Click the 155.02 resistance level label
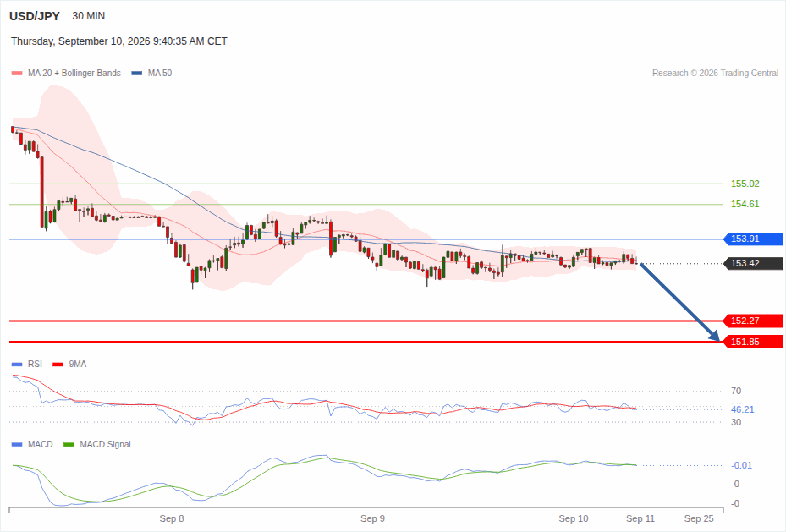 point(745,184)
